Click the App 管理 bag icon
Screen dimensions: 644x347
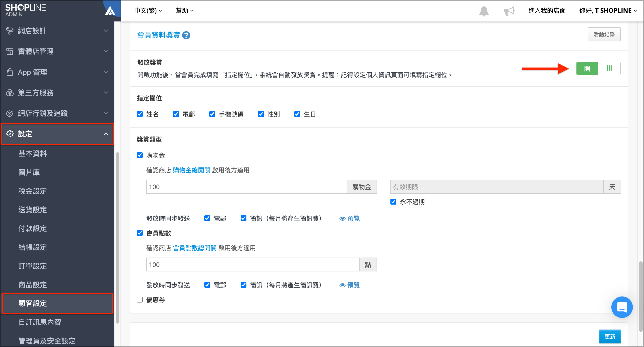pos(10,72)
